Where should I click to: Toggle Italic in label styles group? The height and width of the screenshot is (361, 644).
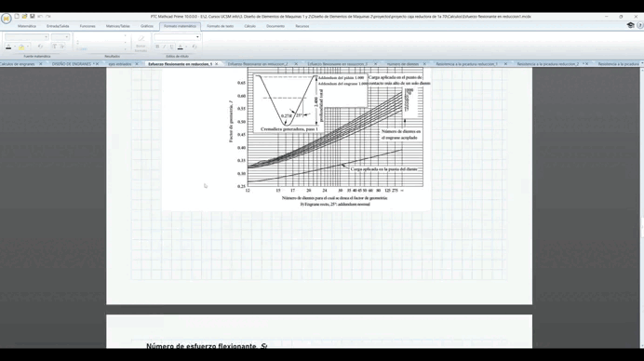[x=165, y=47]
